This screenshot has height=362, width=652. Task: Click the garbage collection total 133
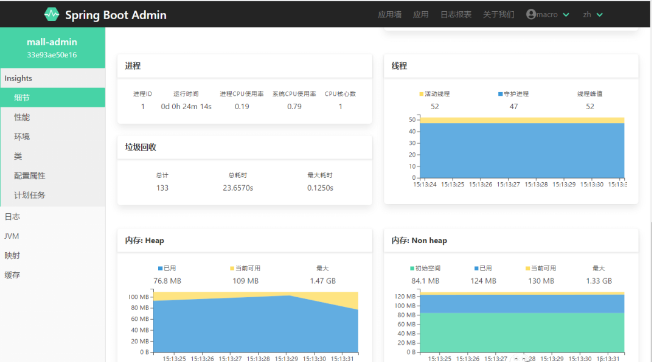click(x=162, y=188)
